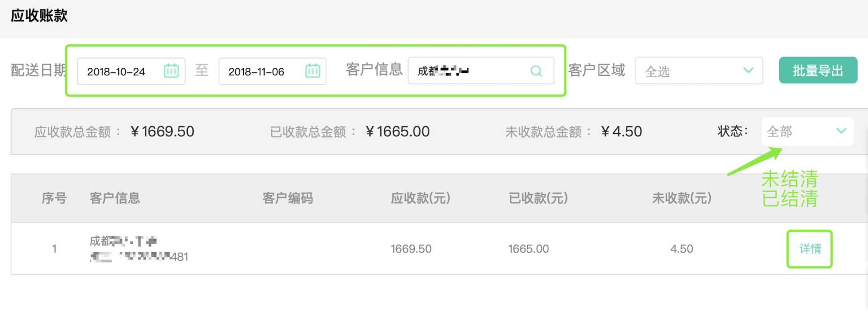This screenshot has height=315, width=868.
Task: Click the end date field 2018-11-06
Action: [x=257, y=71]
